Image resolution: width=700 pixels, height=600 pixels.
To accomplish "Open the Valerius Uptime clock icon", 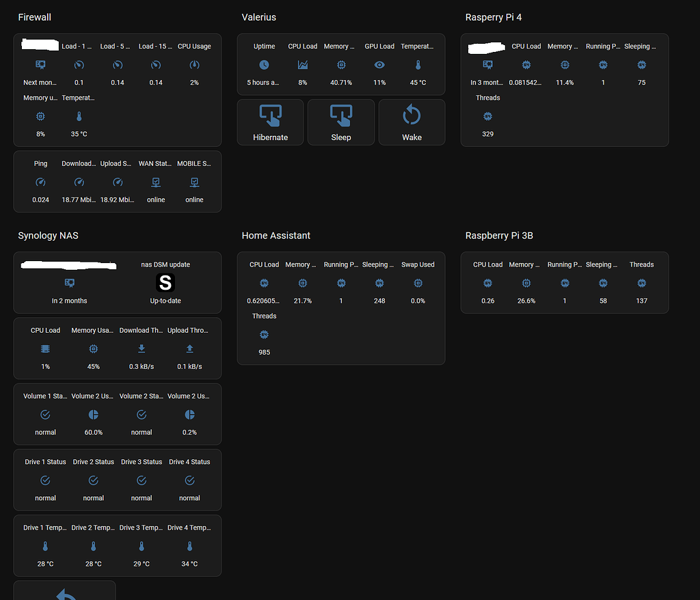I will pos(264,64).
